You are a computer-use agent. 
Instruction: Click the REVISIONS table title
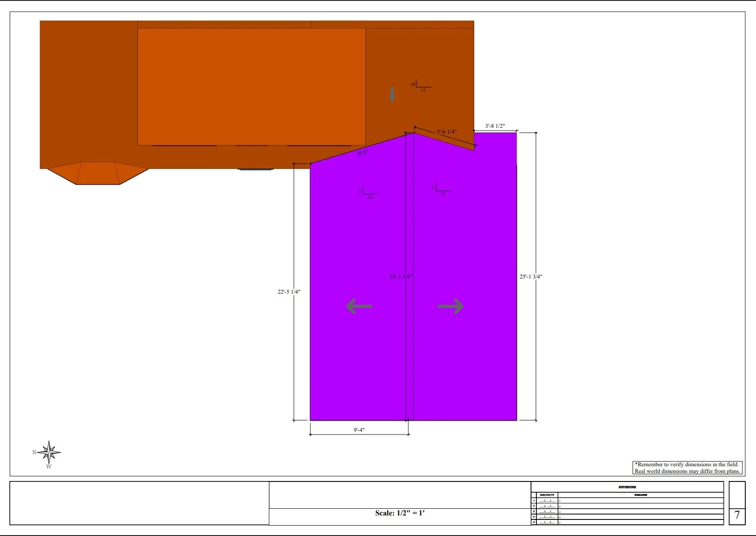click(x=626, y=488)
